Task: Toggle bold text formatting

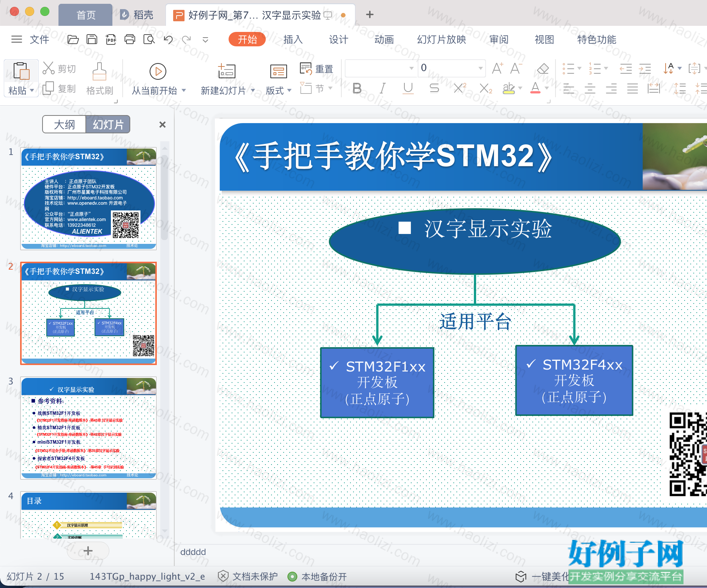Action: point(357,89)
